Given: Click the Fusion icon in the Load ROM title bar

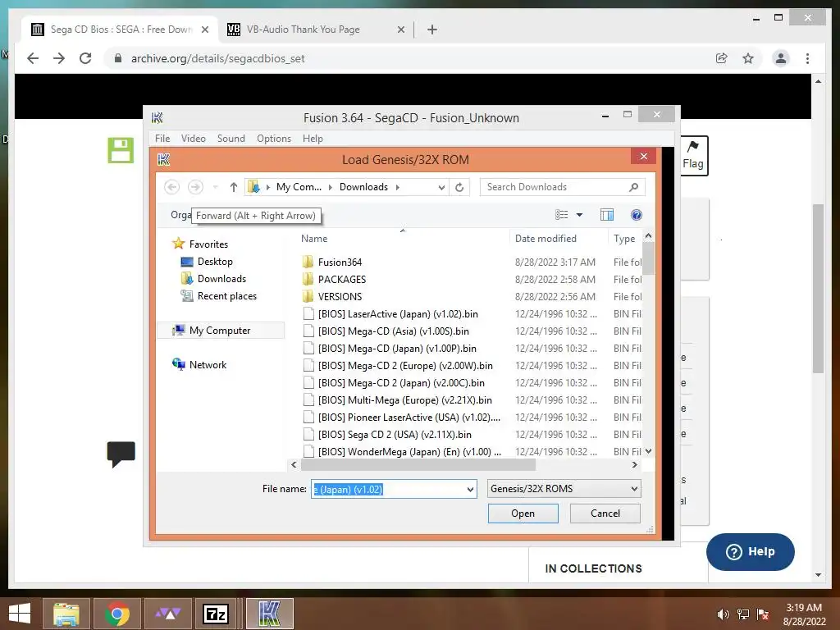Looking at the screenshot, I should click(163, 159).
